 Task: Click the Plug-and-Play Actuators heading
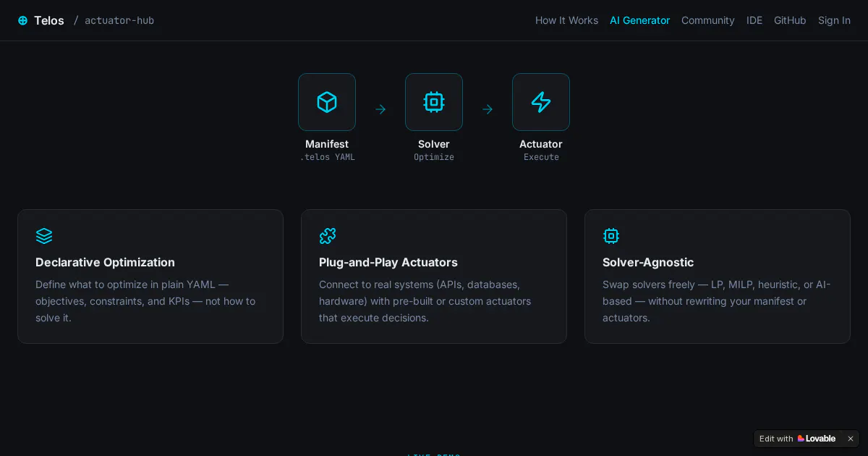(x=388, y=262)
